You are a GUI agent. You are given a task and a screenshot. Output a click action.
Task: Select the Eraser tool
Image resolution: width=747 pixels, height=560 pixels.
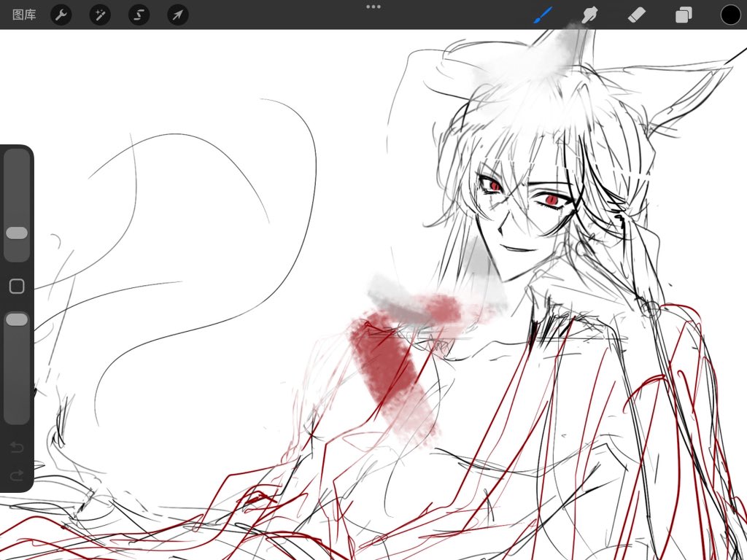coord(636,15)
